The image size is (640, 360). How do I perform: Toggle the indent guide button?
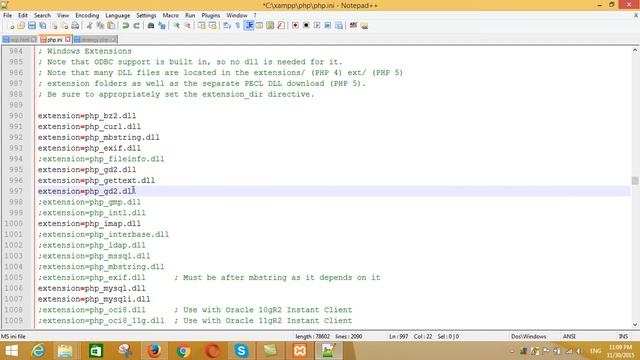coord(249,26)
